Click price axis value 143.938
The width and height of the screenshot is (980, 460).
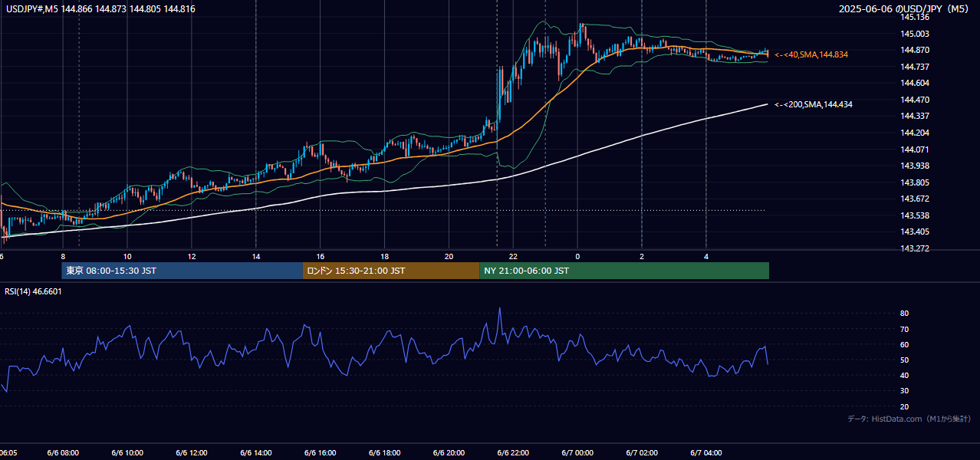(x=914, y=166)
